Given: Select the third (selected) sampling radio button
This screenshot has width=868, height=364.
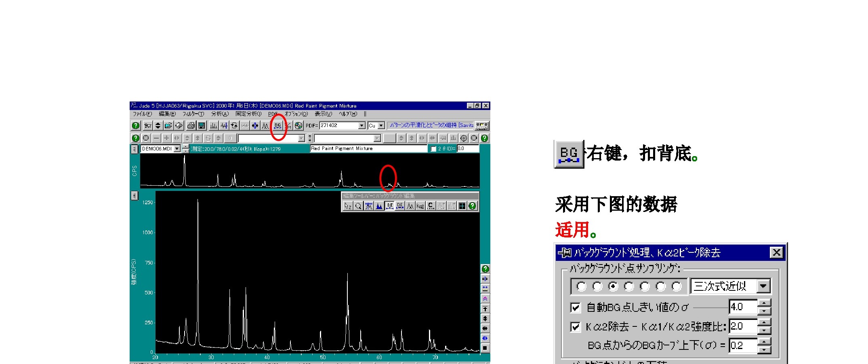Looking at the screenshot, I should (614, 286).
